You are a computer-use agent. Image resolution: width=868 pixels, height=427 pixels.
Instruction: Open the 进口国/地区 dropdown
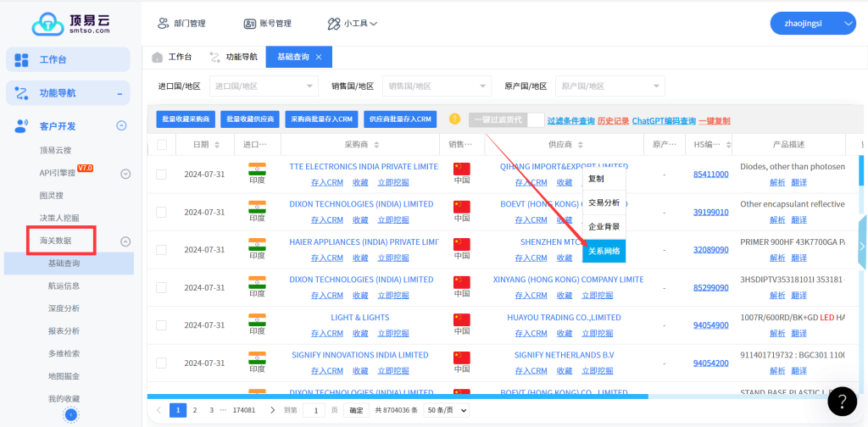click(x=263, y=86)
